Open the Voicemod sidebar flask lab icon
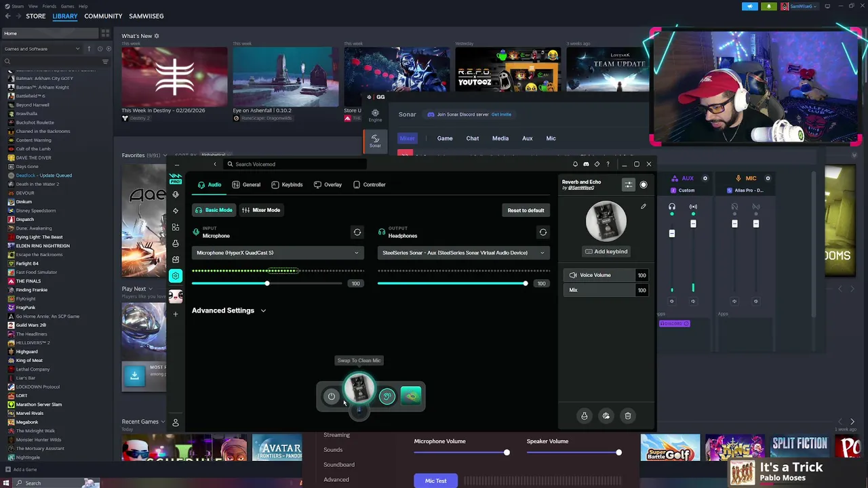This screenshot has width=868, height=488. [x=176, y=243]
